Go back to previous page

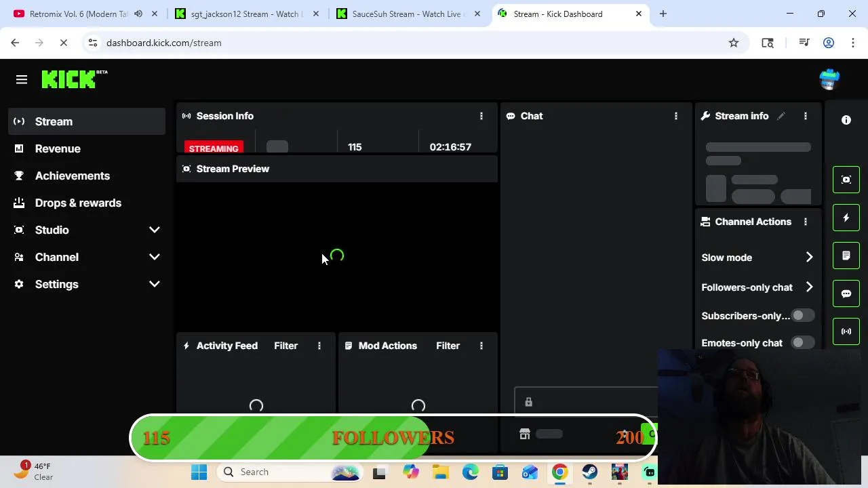15,43
